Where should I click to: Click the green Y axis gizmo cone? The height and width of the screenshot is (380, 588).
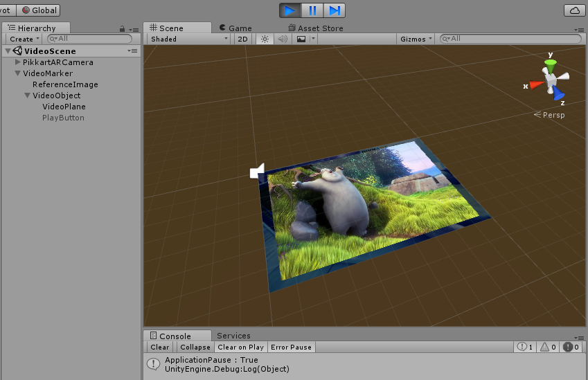tap(550, 66)
